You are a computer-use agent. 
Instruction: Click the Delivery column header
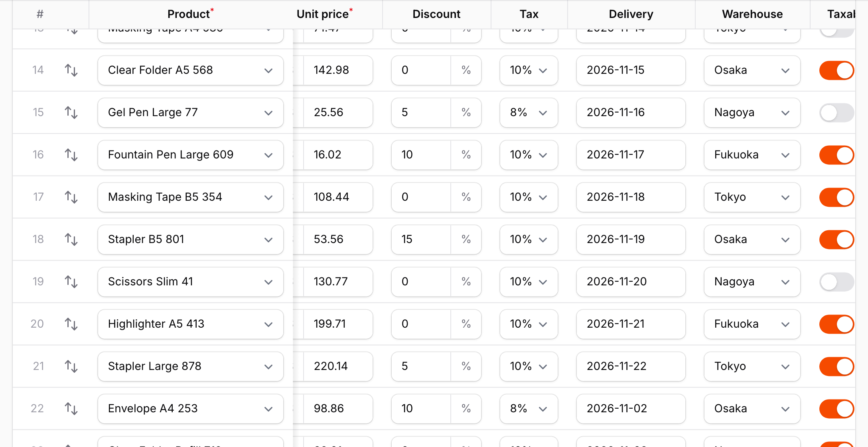pos(631,14)
